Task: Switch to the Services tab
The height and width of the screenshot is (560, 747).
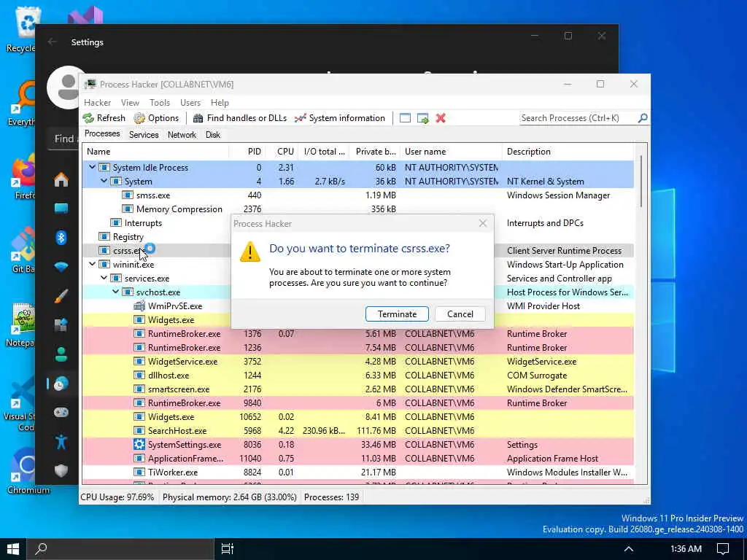Action: pos(144,135)
